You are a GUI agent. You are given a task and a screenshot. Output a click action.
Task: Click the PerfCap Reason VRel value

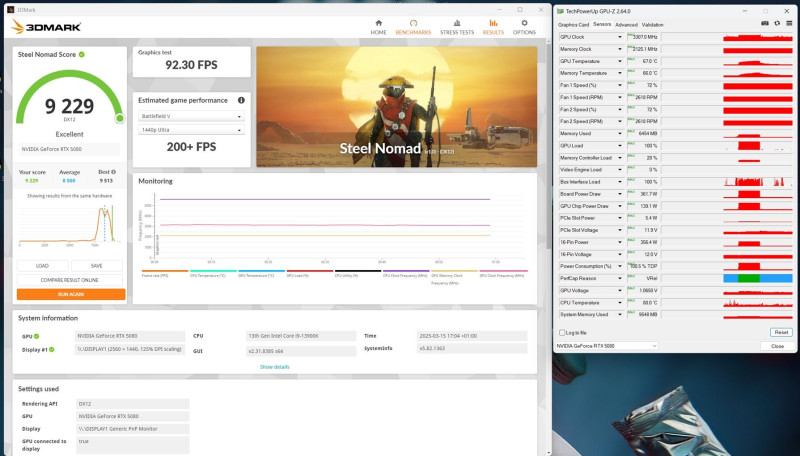coord(652,278)
